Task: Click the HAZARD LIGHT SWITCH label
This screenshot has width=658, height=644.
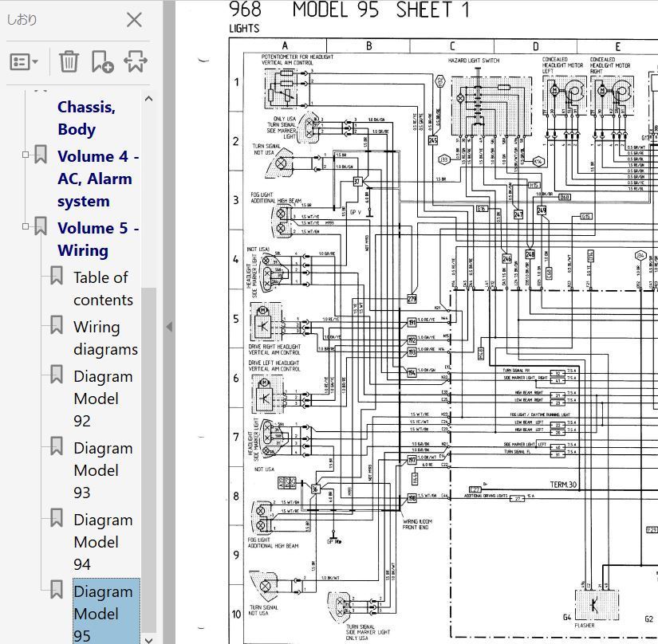Action: 474,61
